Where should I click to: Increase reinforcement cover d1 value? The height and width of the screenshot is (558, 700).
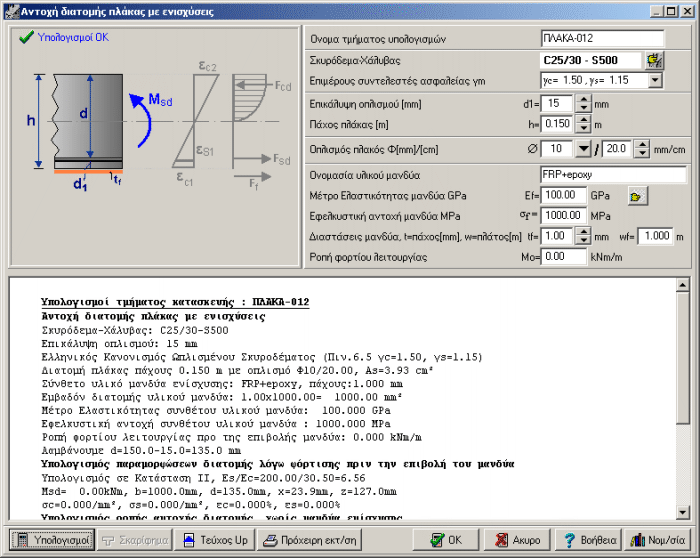pos(583,100)
